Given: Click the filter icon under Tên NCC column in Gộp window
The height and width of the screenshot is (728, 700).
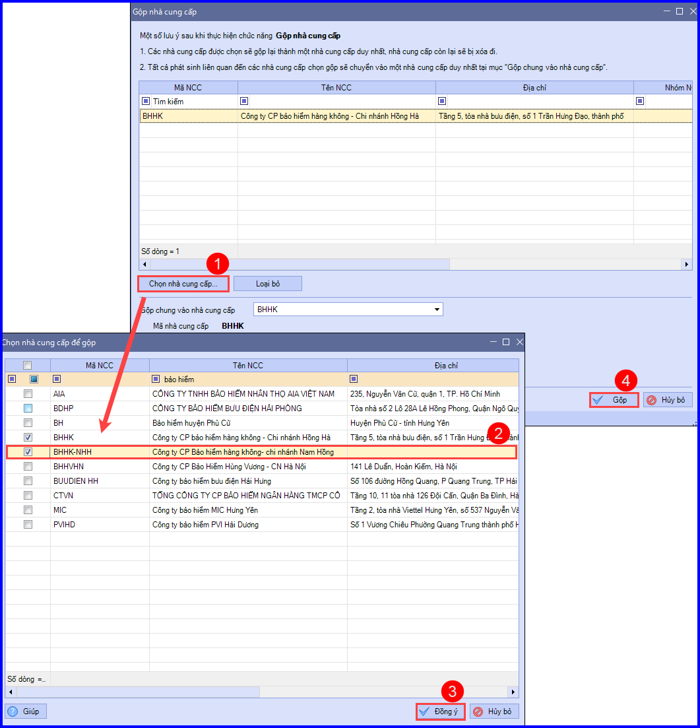Looking at the screenshot, I should [x=244, y=101].
